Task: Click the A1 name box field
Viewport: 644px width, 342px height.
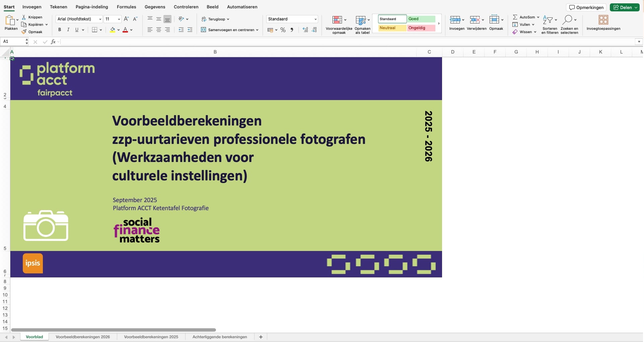Action: point(13,41)
